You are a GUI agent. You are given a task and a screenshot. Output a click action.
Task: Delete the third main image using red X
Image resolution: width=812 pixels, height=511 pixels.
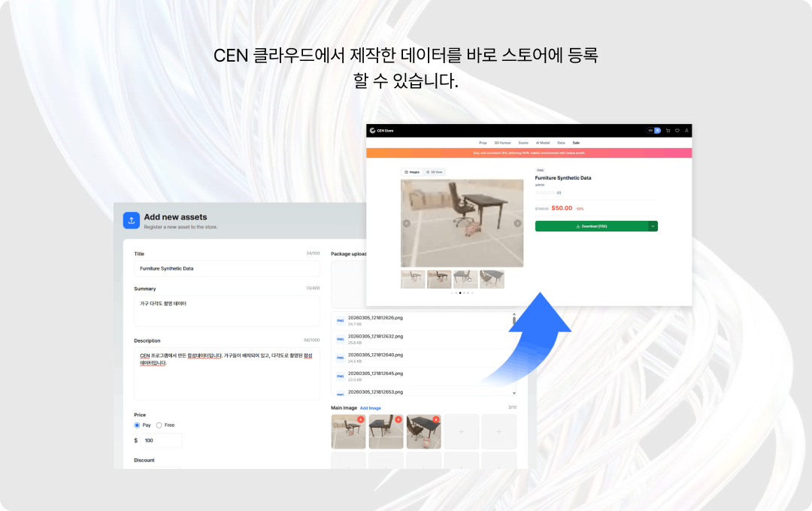pos(436,419)
